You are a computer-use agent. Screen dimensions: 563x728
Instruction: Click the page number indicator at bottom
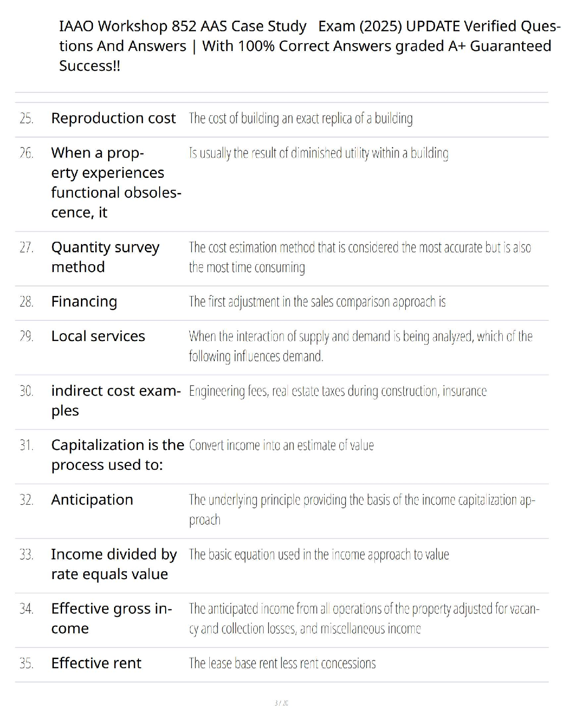[281, 703]
